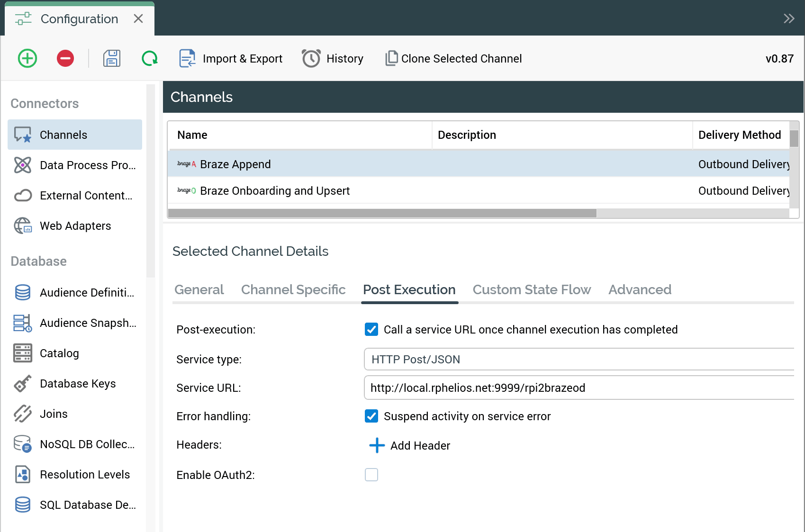Click Clone Selected Channel
Viewport: 805px width, 532px height.
point(454,58)
